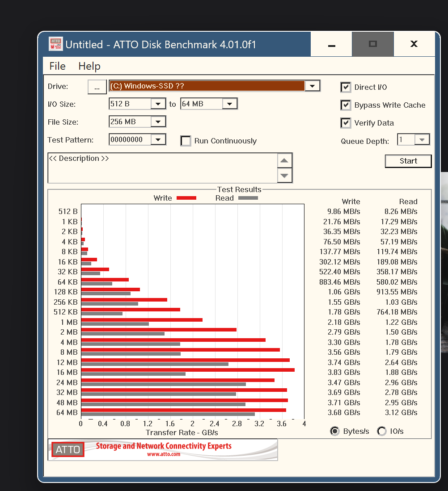Image resolution: width=448 pixels, height=491 pixels.
Task: Open the www.atto.com link
Action: 164,454
